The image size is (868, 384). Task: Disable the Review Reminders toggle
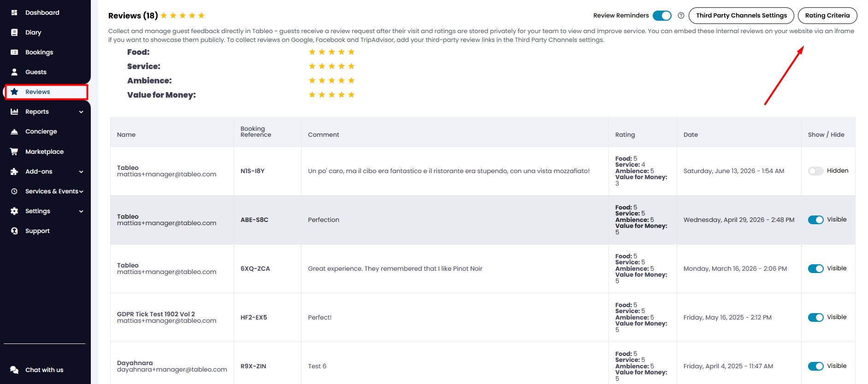[x=662, y=16]
